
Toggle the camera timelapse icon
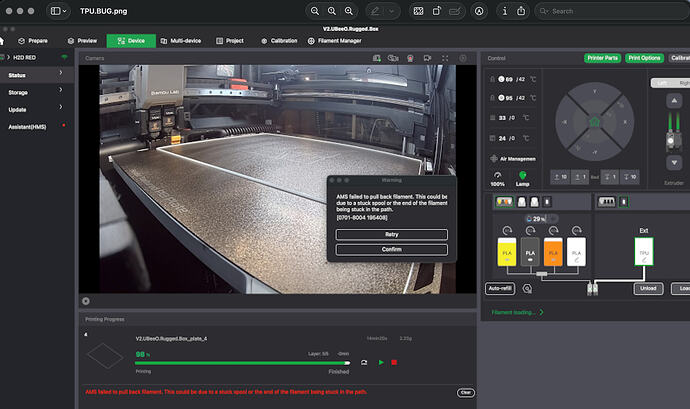click(393, 58)
